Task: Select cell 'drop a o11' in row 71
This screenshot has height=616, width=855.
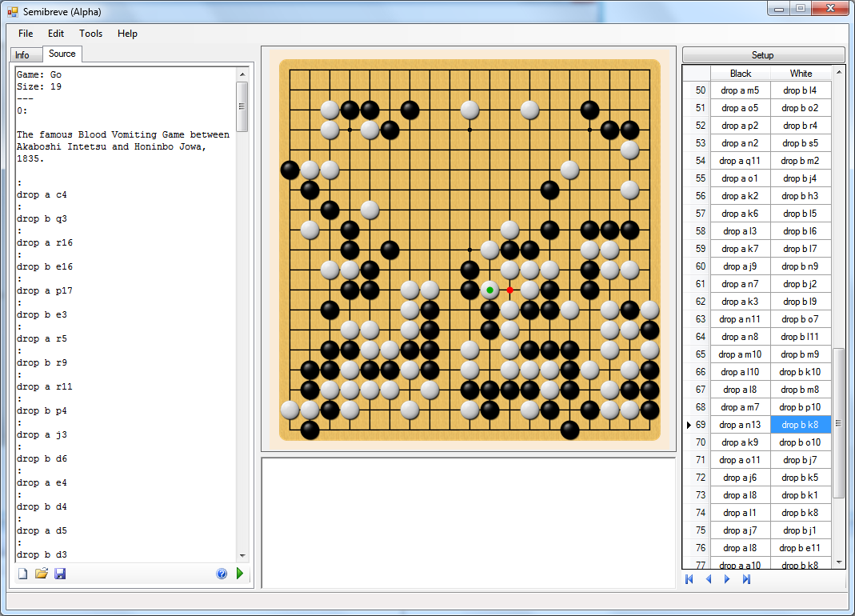Action: coord(740,460)
